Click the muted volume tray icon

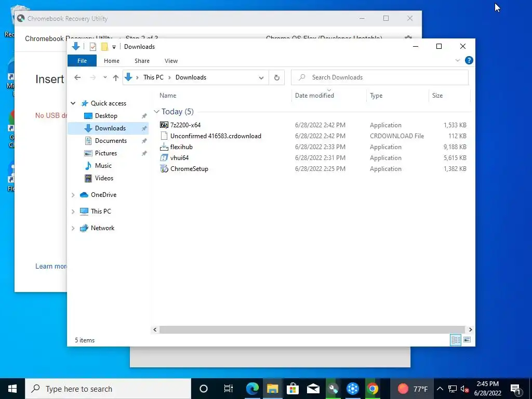pos(464,389)
